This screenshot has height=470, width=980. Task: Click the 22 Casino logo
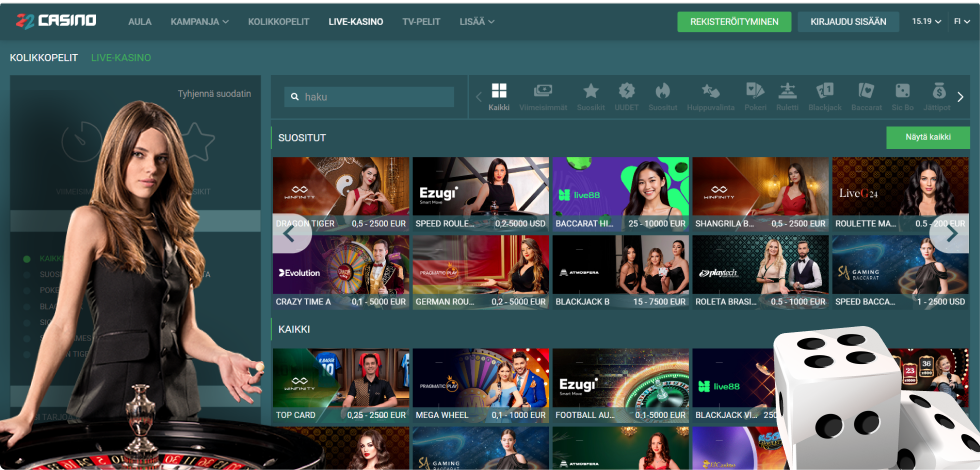tap(56, 21)
